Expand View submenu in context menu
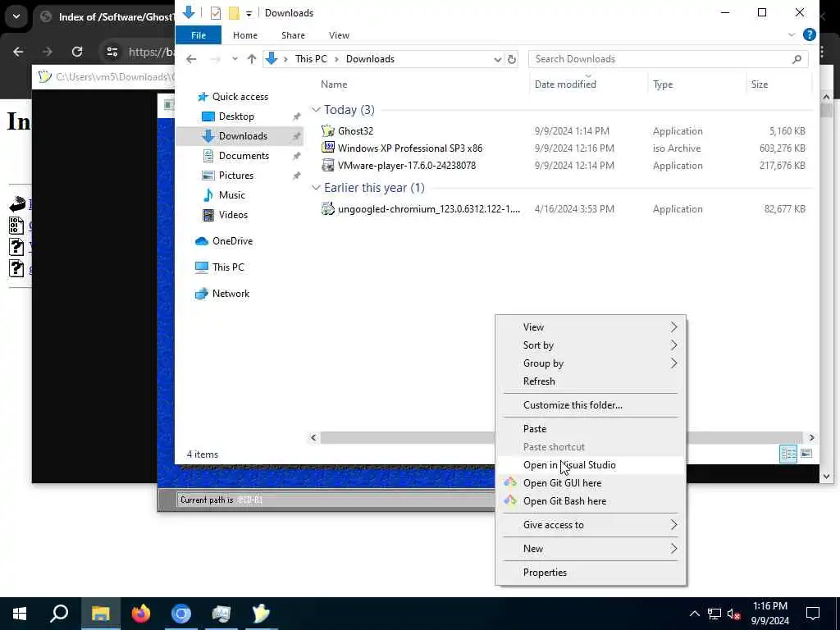Image resolution: width=840 pixels, height=630 pixels. [591, 326]
